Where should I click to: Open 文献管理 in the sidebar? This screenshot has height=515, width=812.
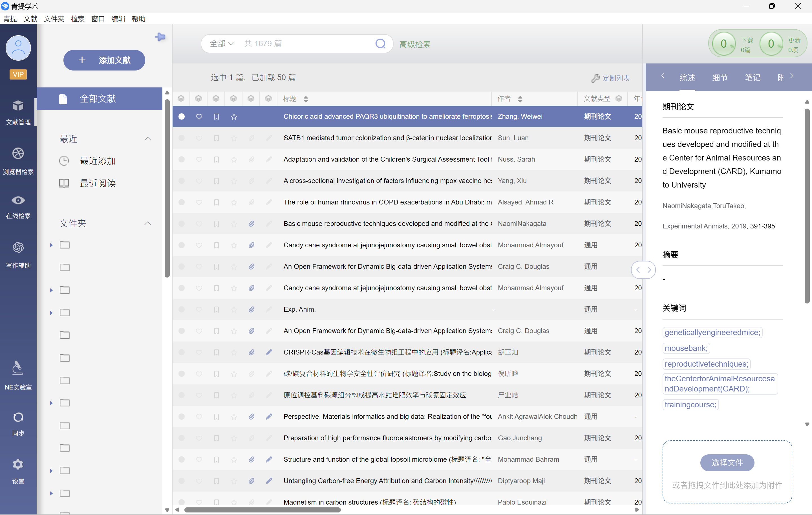click(x=18, y=113)
